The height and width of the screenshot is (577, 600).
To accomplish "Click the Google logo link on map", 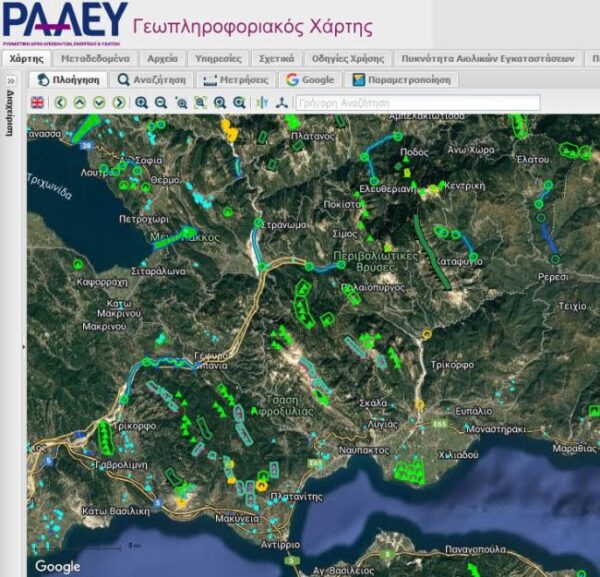I will point(56,566).
